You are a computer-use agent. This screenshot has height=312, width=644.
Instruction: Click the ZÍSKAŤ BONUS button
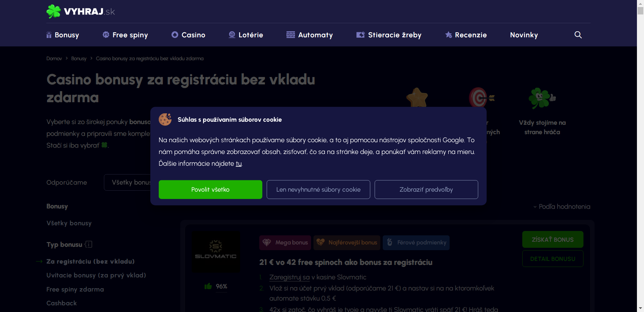coord(553,239)
